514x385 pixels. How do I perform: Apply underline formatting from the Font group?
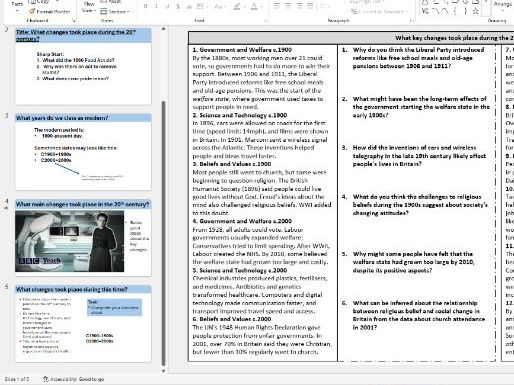167,6
